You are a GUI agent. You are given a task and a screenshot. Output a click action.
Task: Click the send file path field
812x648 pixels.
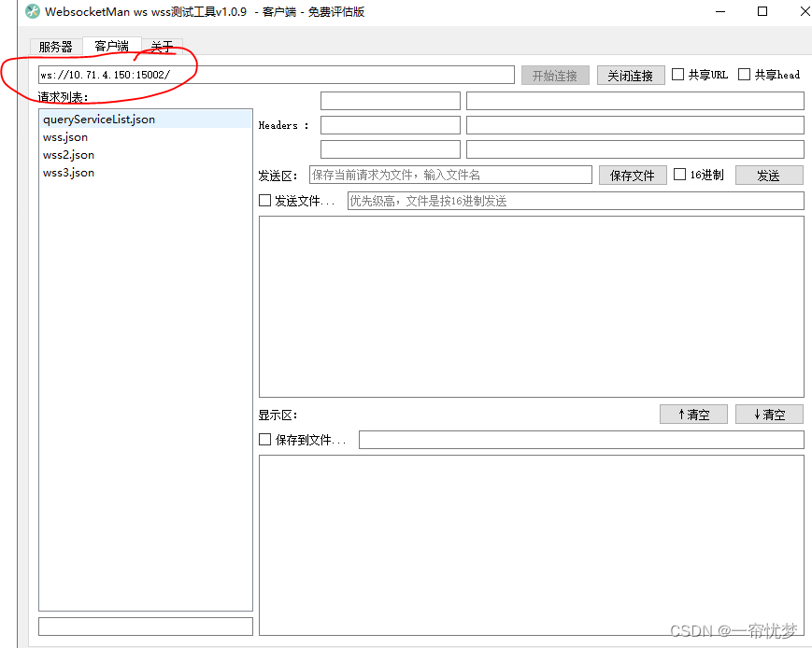click(576, 201)
